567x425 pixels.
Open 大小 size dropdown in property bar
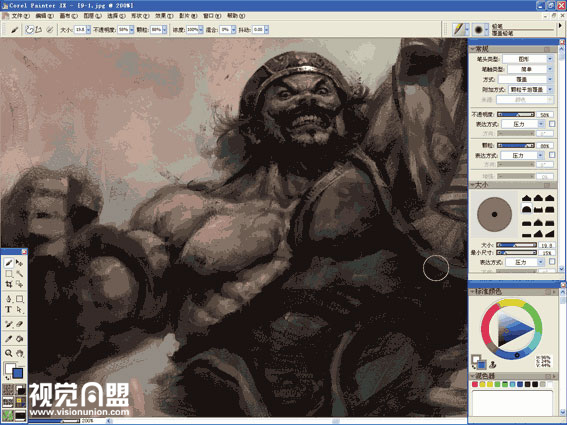pyautogui.click(x=88, y=30)
